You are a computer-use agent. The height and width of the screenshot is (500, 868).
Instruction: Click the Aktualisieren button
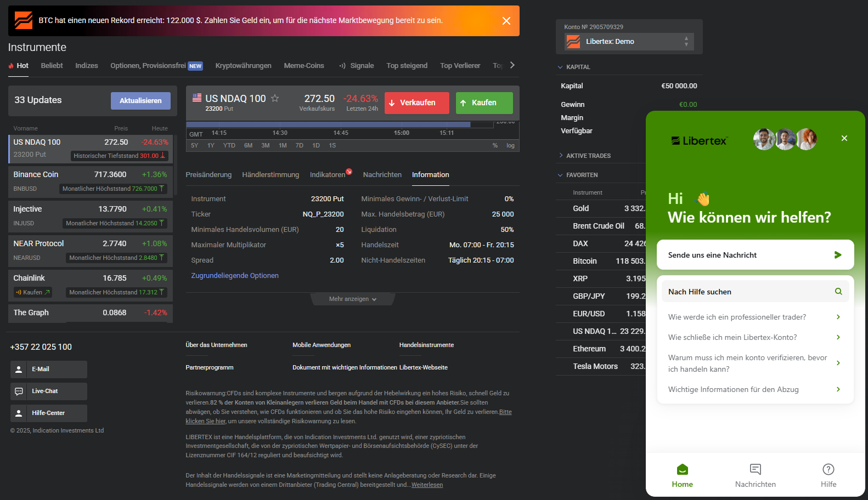pyautogui.click(x=140, y=101)
